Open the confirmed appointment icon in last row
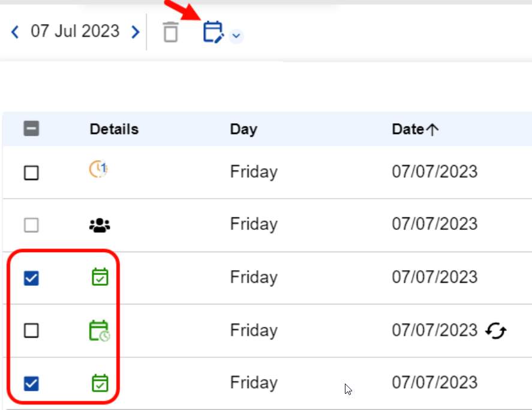Viewport: 532px width, 410px height. coord(99,382)
